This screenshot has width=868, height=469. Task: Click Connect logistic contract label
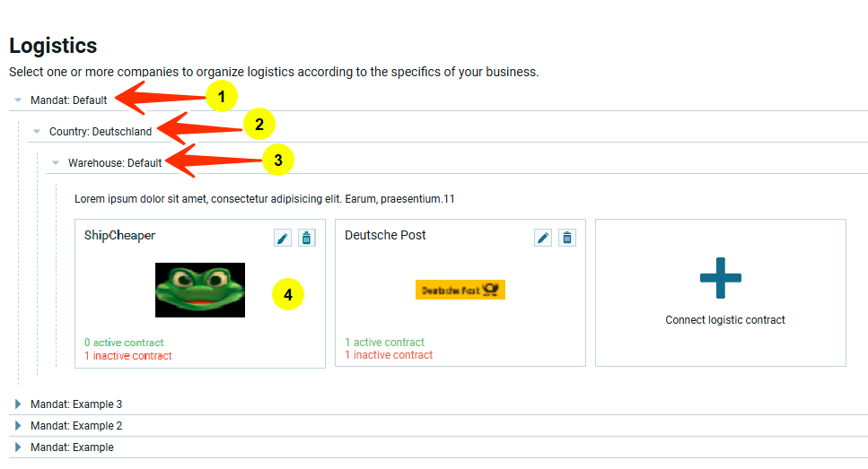coord(725,319)
